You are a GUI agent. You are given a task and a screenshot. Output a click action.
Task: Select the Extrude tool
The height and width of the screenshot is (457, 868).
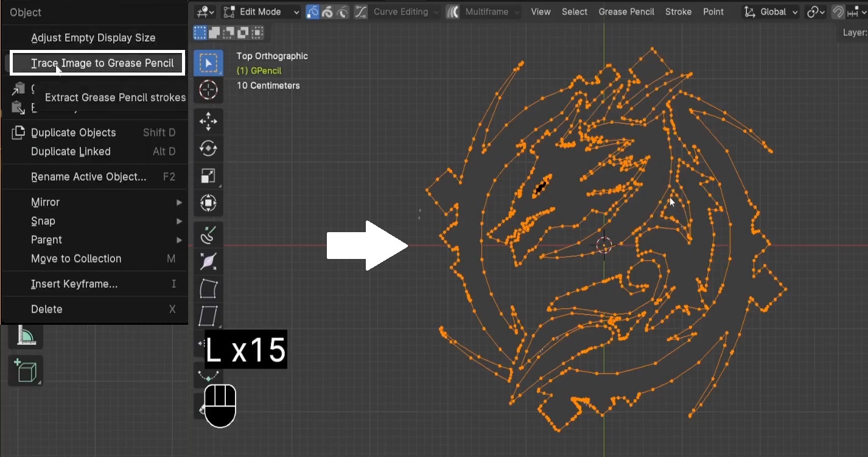coord(209,234)
